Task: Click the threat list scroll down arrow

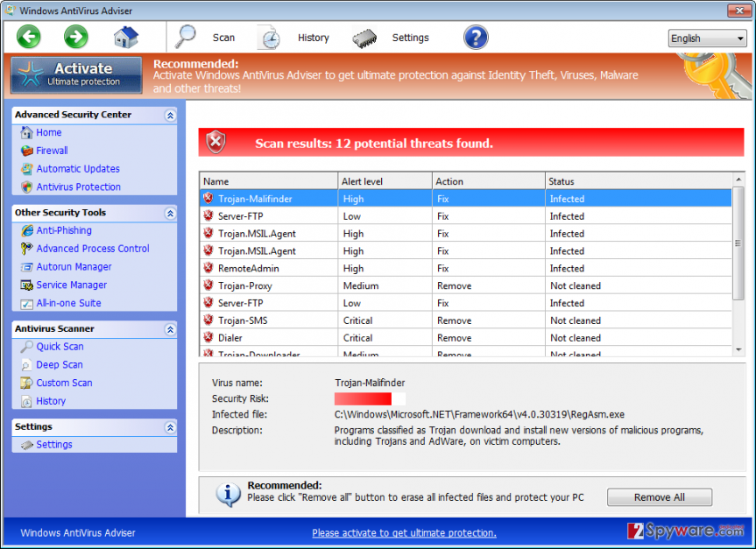Action: tap(738, 350)
